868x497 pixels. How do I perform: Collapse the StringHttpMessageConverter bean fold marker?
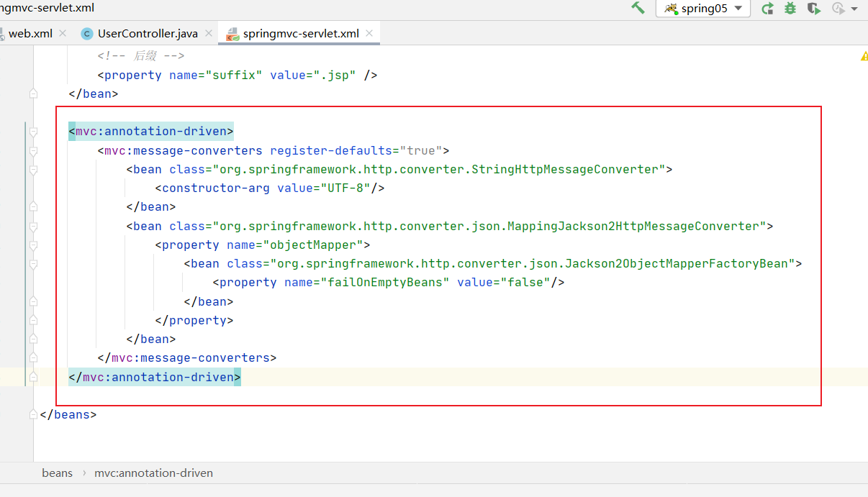pos(33,170)
